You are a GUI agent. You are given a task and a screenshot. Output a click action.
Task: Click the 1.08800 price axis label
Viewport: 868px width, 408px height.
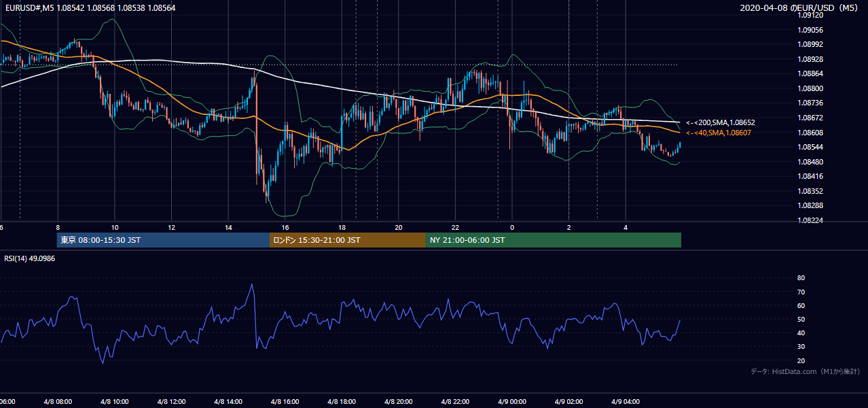(810, 88)
